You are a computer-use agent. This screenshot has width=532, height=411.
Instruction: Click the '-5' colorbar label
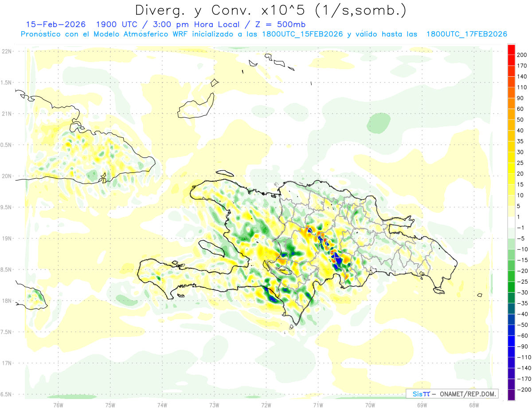(x=521, y=239)
